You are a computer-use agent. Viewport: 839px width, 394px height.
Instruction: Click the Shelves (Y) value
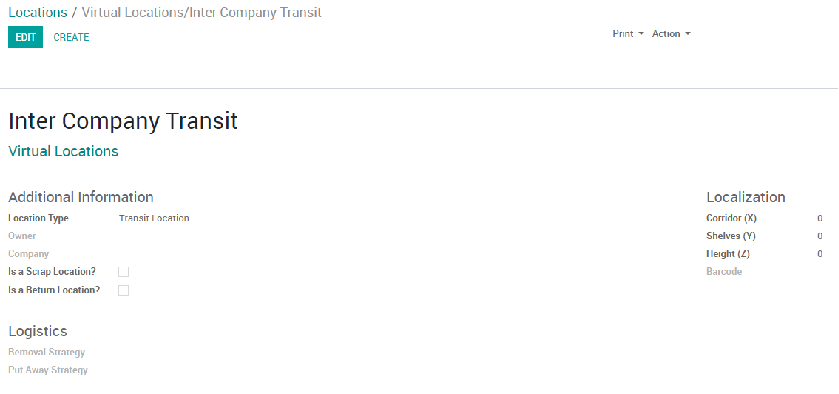click(820, 236)
